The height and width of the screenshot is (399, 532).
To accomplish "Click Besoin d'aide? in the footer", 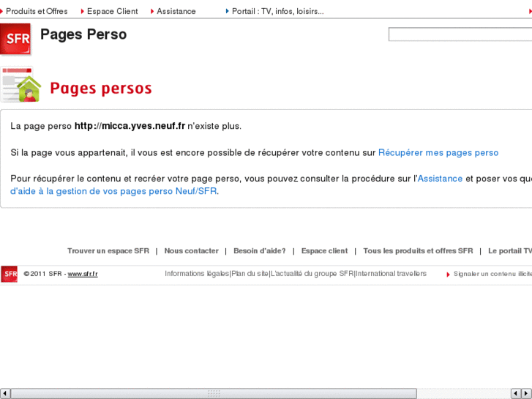I will (x=260, y=251).
